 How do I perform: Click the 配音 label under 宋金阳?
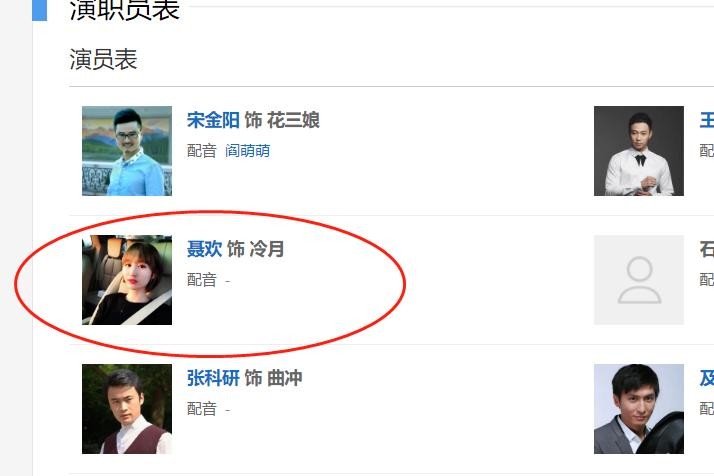pyautogui.click(x=202, y=151)
